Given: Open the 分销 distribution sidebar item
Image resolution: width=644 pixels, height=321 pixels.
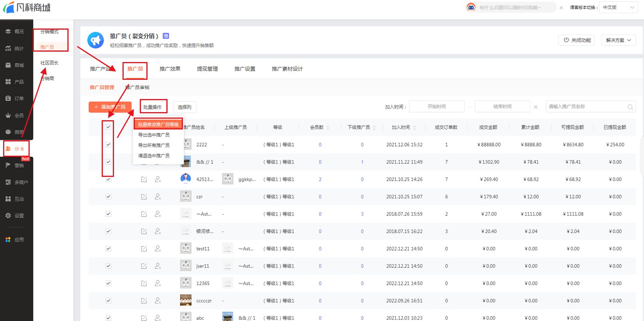Looking at the screenshot, I should pos(15,149).
